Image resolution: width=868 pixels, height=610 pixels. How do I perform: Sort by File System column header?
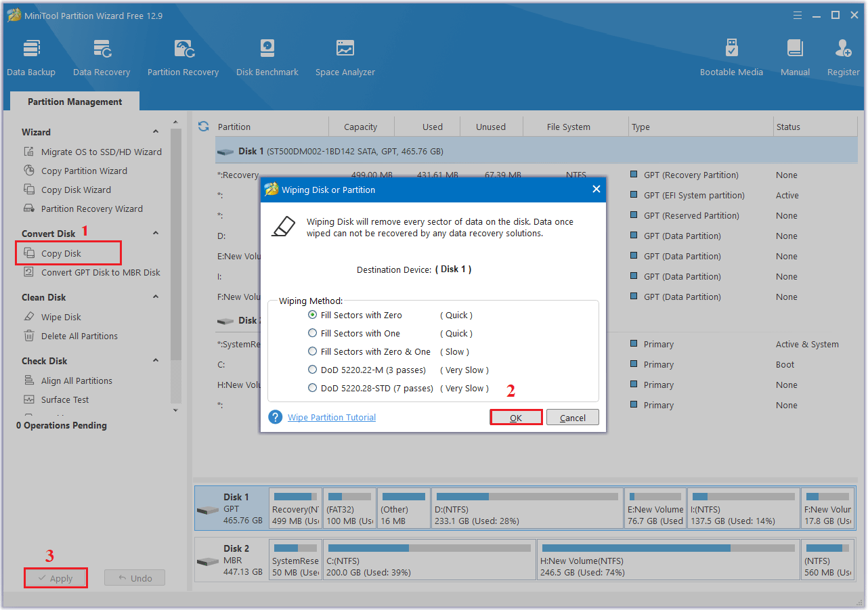[569, 127]
